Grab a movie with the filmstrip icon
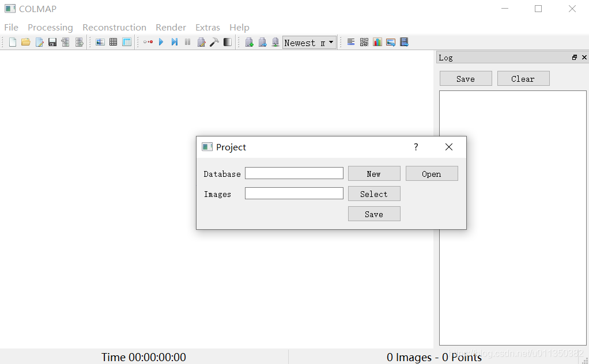 click(404, 41)
